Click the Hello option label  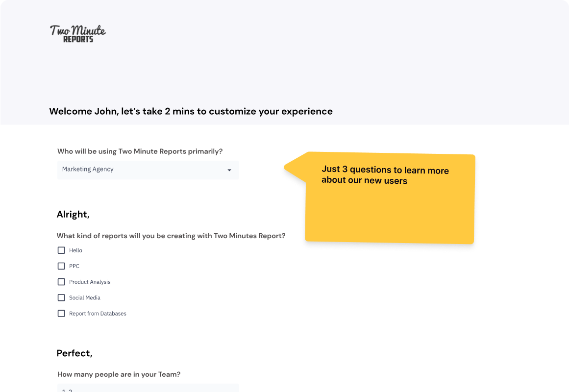[x=75, y=250]
